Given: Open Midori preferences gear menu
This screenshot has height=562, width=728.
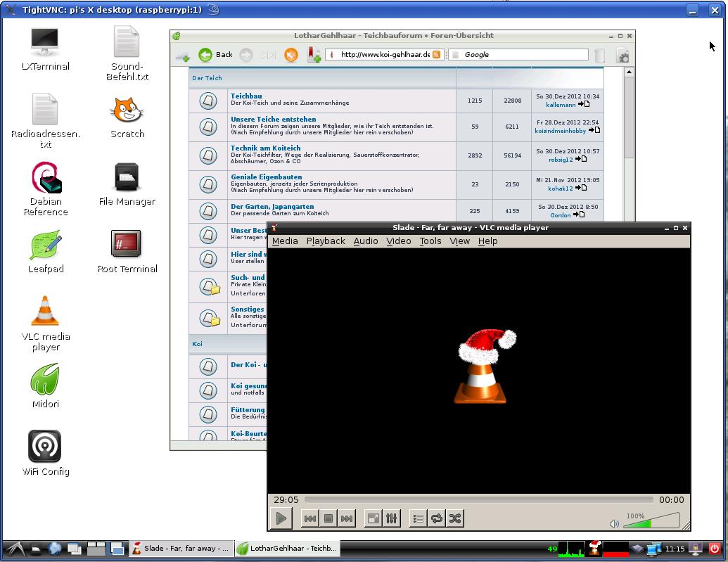Looking at the screenshot, I should point(622,56).
